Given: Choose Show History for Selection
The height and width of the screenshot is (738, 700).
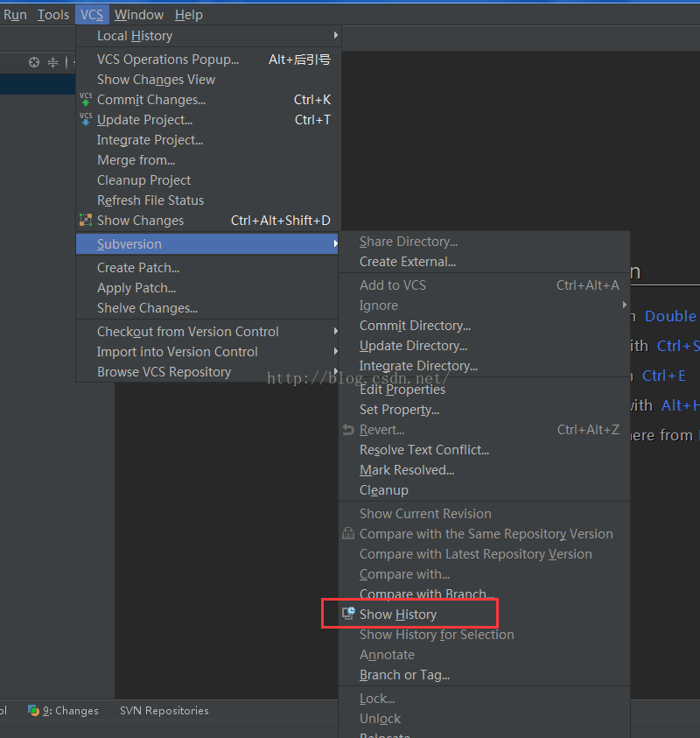Looking at the screenshot, I should click(484, 635).
